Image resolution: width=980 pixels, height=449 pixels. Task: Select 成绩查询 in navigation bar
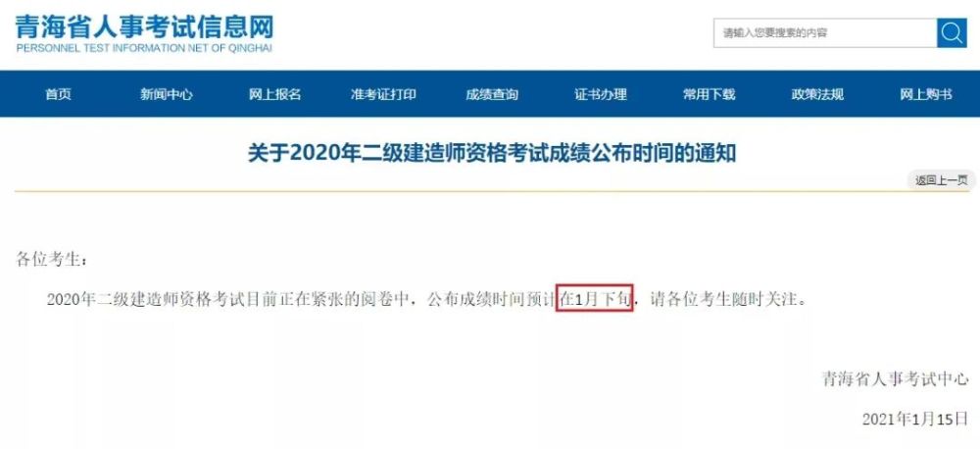(492, 94)
